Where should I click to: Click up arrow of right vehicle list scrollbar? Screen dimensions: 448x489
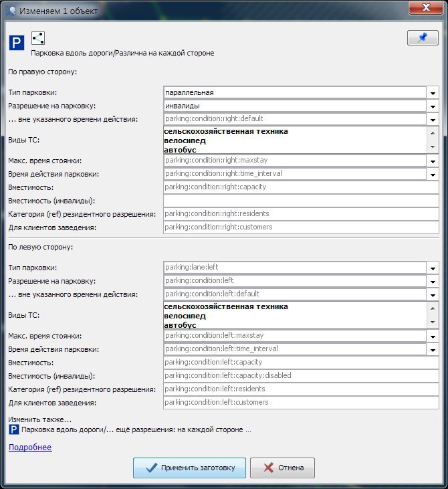433,133
